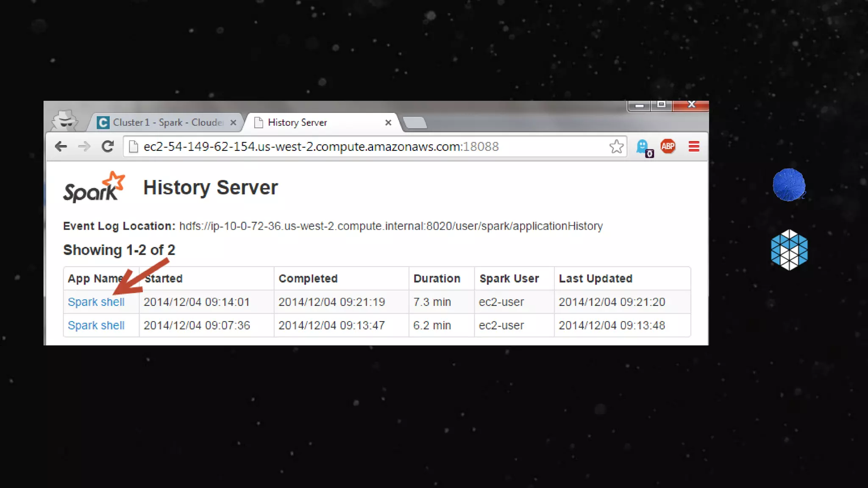Open the Chrome hamburger menu
This screenshot has height=488, width=868.
pos(694,147)
